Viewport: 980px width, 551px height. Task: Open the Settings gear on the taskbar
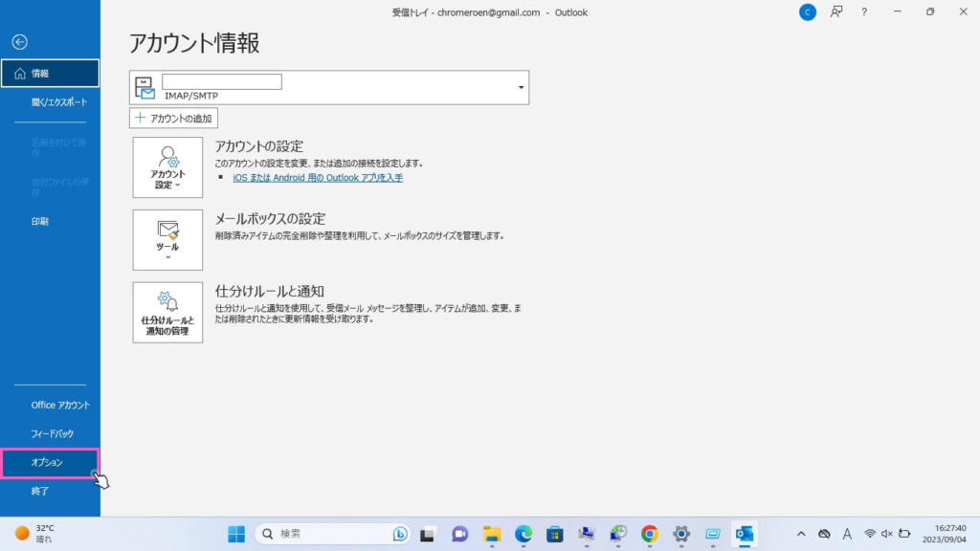[x=681, y=534]
